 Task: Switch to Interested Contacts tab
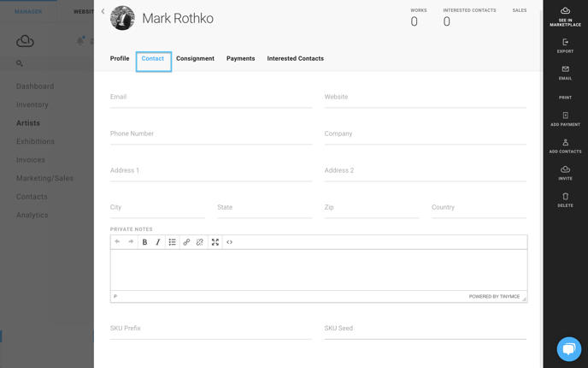click(x=296, y=58)
